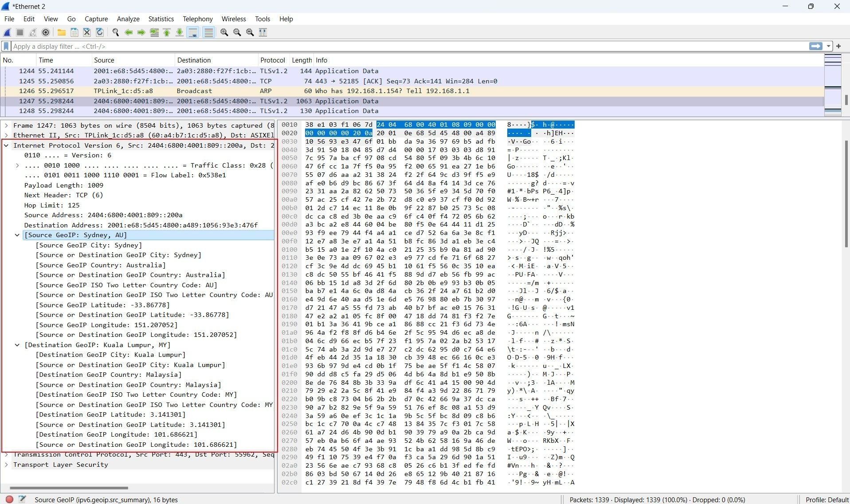Expand the Transmission Control Protocol section

(6, 454)
